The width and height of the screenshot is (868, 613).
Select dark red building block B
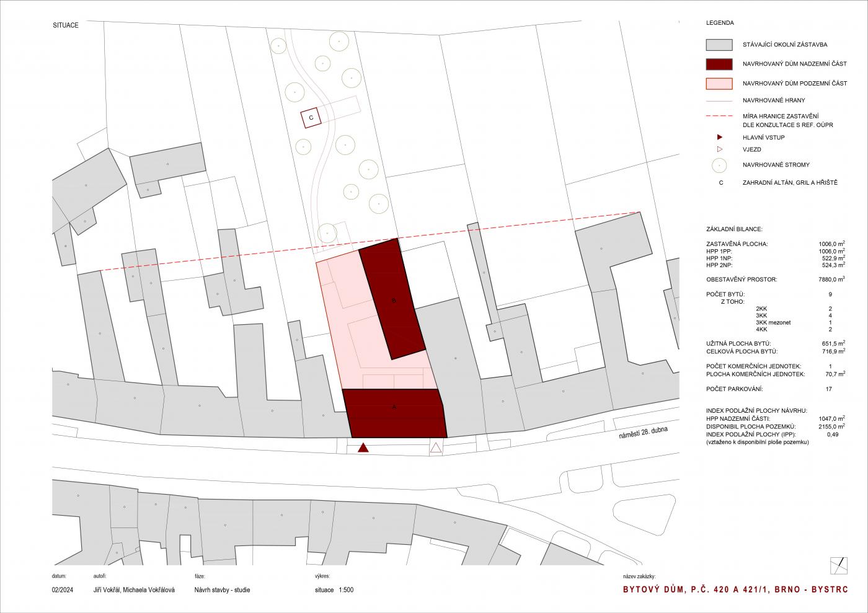[392, 299]
